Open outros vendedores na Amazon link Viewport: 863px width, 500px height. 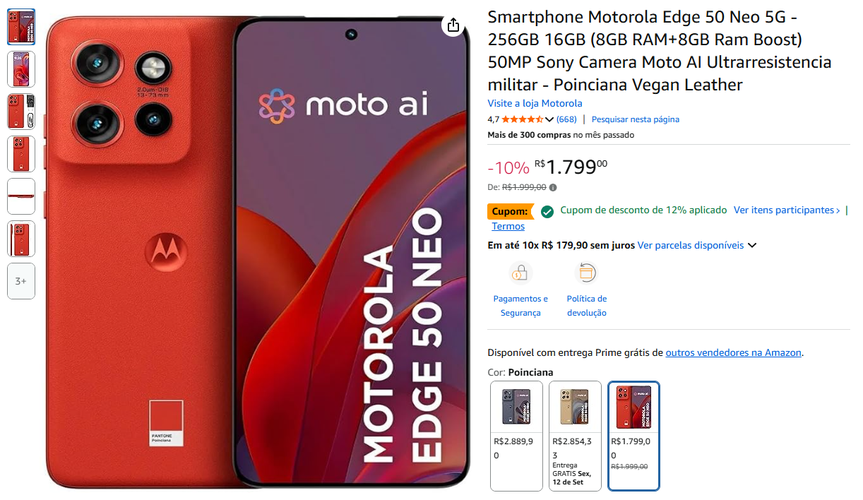[x=733, y=352]
